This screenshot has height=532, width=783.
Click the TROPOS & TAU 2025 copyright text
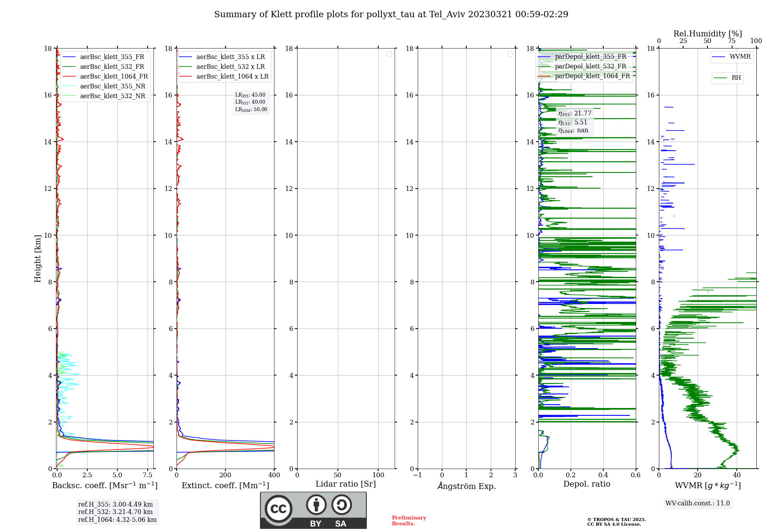(617, 519)
